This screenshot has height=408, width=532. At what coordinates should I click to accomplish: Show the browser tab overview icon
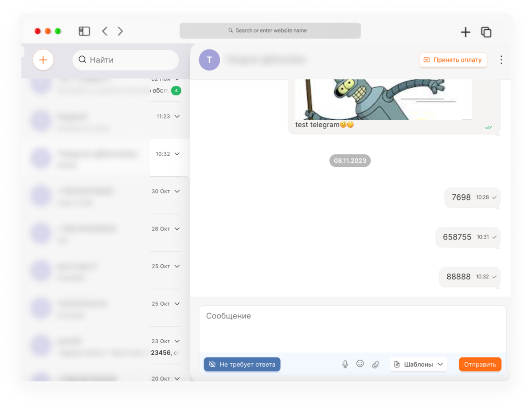tap(486, 32)
